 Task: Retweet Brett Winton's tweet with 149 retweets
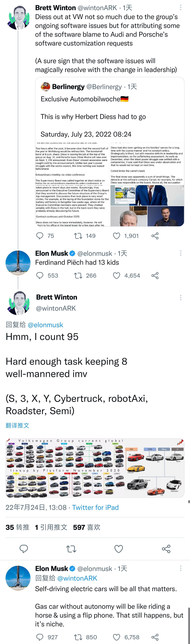[78, 236]
